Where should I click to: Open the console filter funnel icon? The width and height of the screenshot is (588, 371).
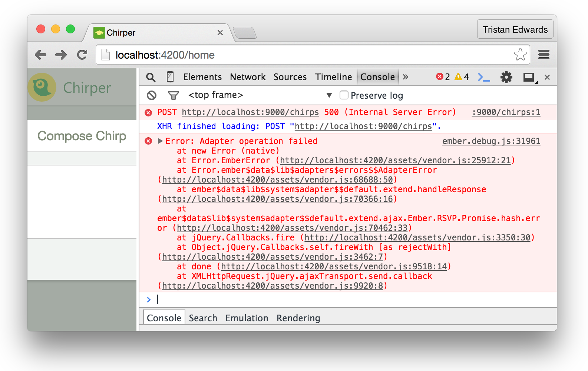pyautogui.click(x=173, y=96)
